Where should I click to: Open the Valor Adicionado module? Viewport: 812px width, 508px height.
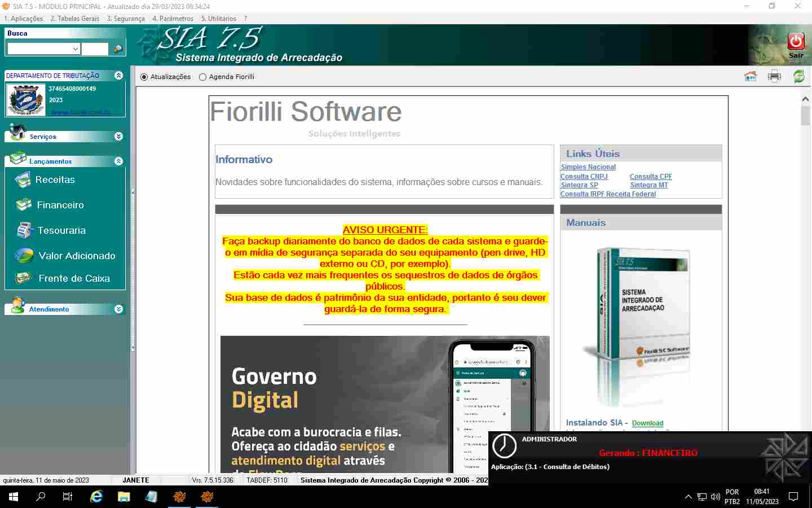tap(76, 256)
